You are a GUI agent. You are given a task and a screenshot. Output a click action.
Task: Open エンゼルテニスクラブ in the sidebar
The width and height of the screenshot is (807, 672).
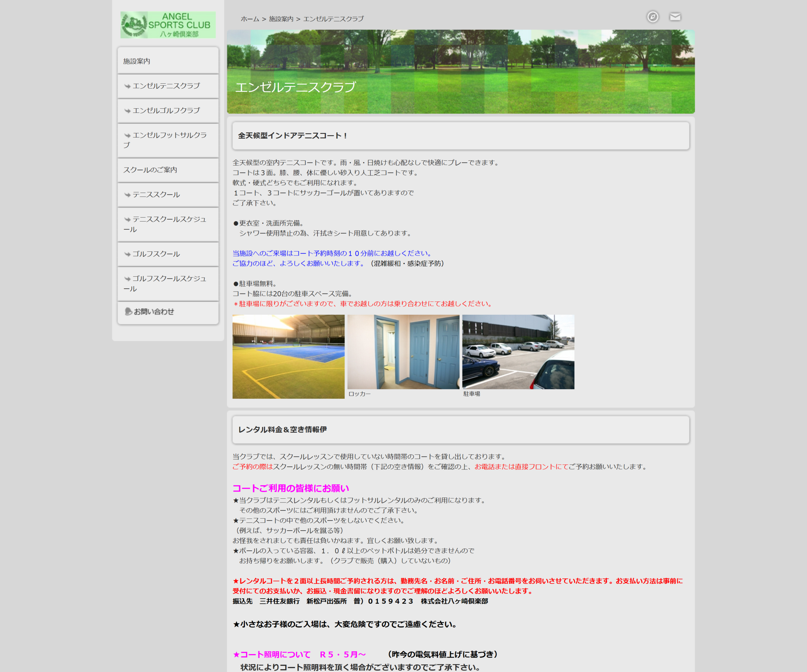coord(168,86)
